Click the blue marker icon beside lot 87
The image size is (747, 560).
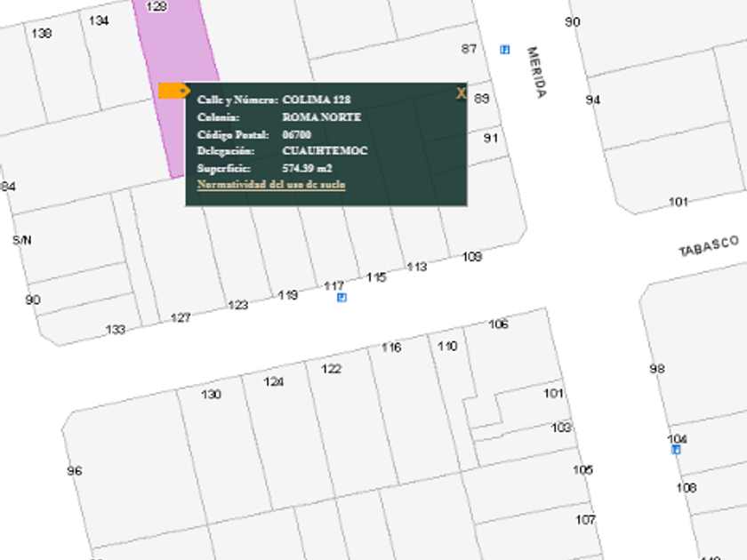505,49
